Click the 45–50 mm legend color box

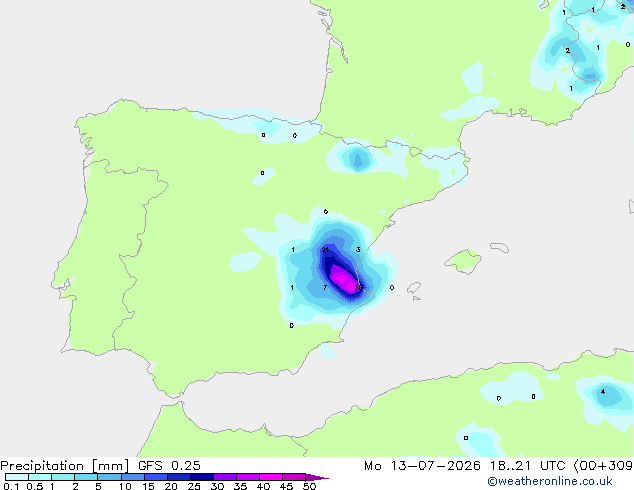pos(294,477)
